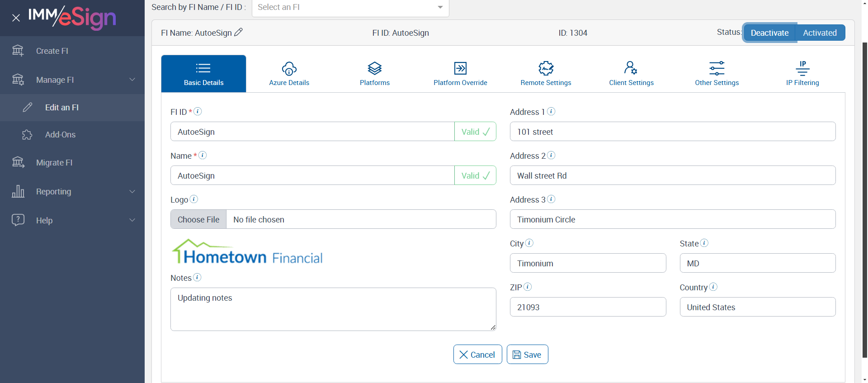Click the Notes text area

[333, 309]
